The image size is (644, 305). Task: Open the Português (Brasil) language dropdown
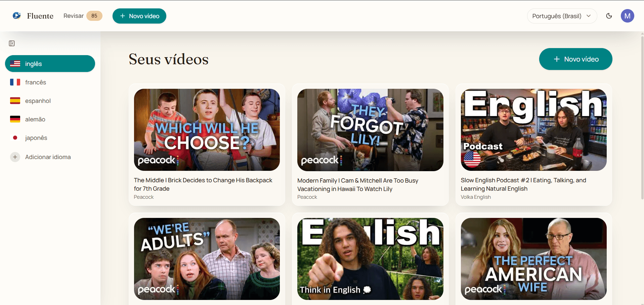(x=562, y=16)
